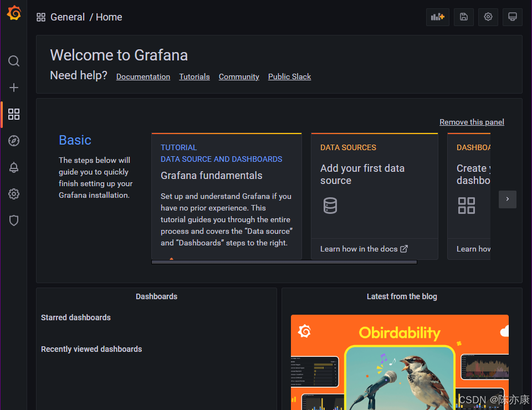Screen dimensions: 532x410
Task: Open the Grafana fundamentals tutorial card
Action: click(227, 196)
